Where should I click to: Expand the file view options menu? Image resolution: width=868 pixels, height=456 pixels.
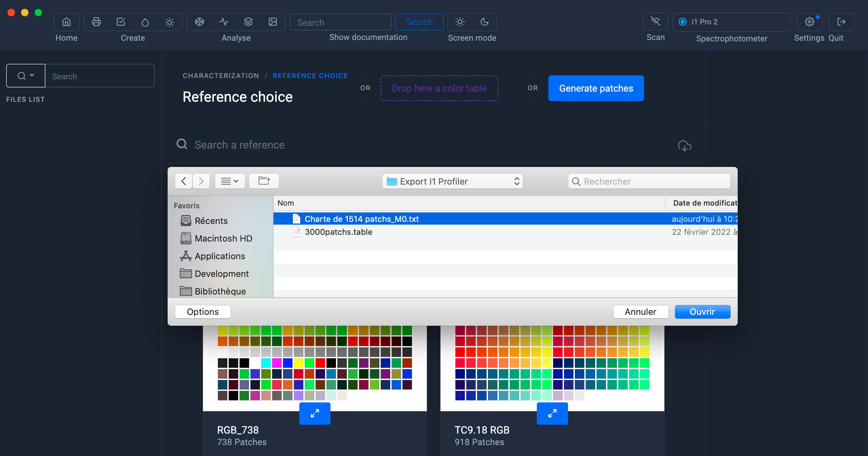(x=230, y=181)
